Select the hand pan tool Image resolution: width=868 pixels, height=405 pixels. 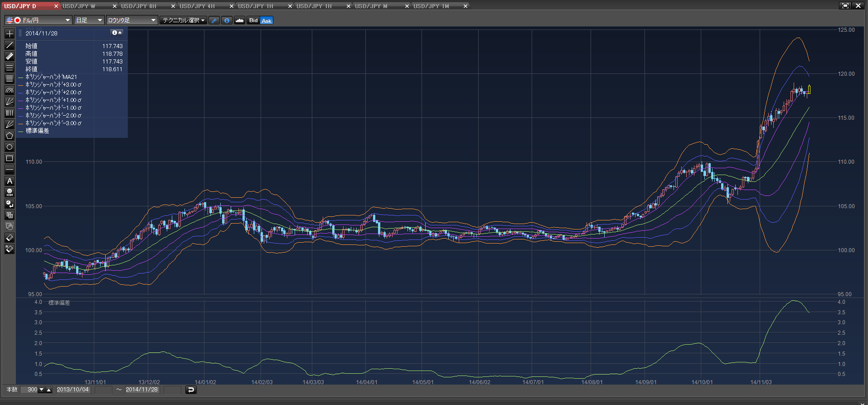[x=10, y=226]
